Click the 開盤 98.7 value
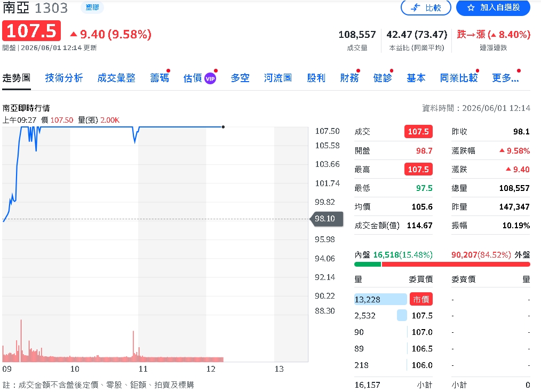The image size is (541, 392). [424, 150]
